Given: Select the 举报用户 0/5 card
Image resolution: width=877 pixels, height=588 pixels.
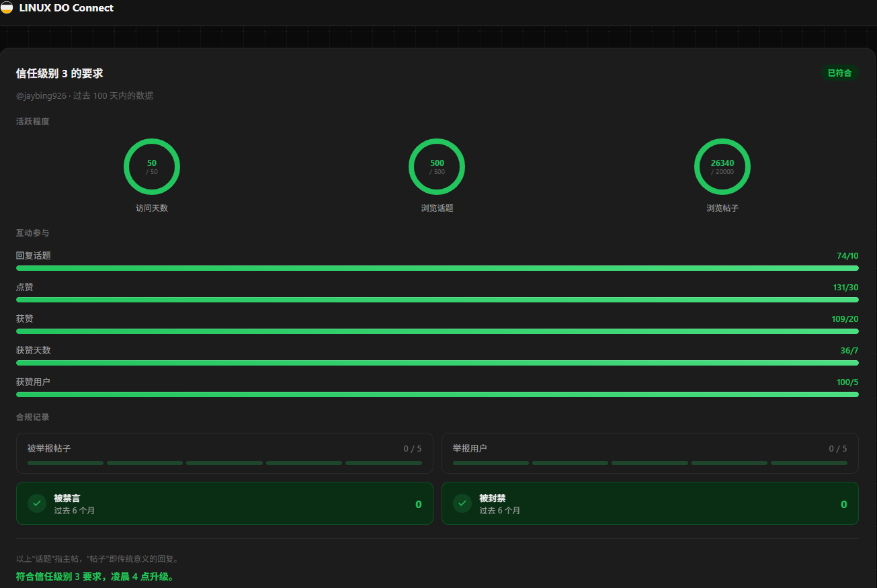Looking at the screenshot, I should point(650,454).
